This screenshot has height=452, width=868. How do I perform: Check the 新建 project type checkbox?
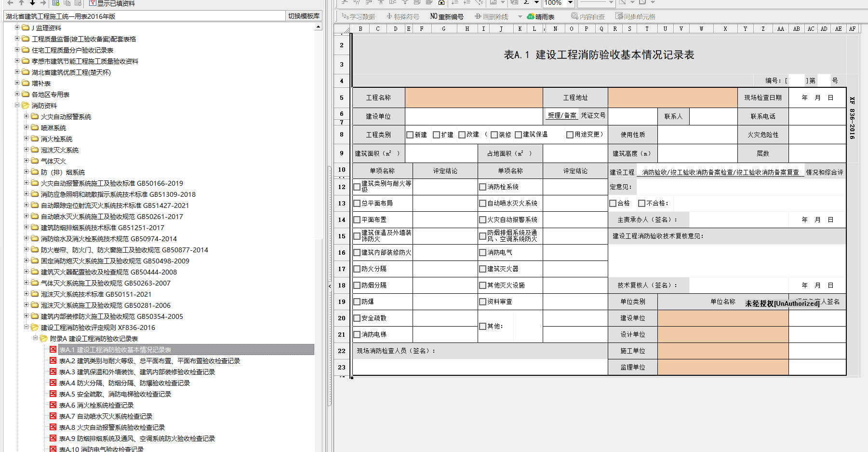[x=410, y=135]
